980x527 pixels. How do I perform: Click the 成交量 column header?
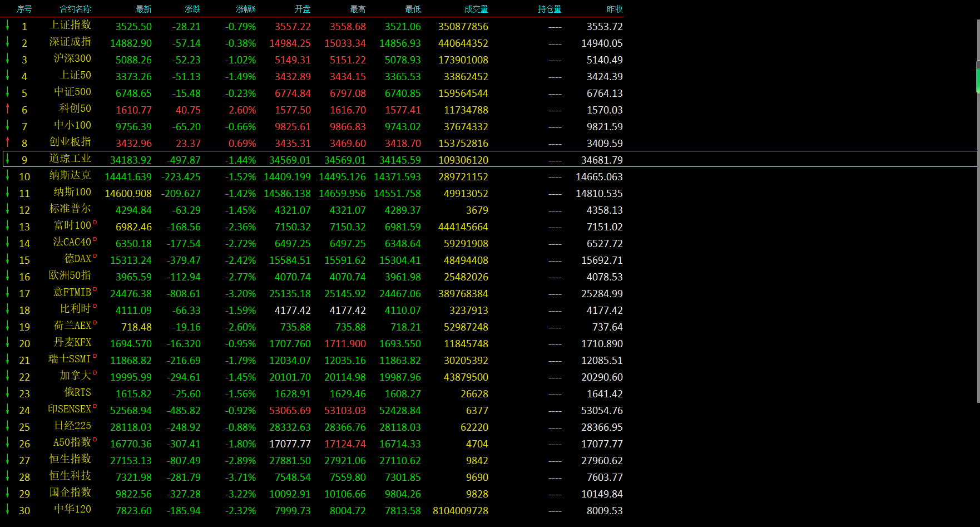pos(476,9)
